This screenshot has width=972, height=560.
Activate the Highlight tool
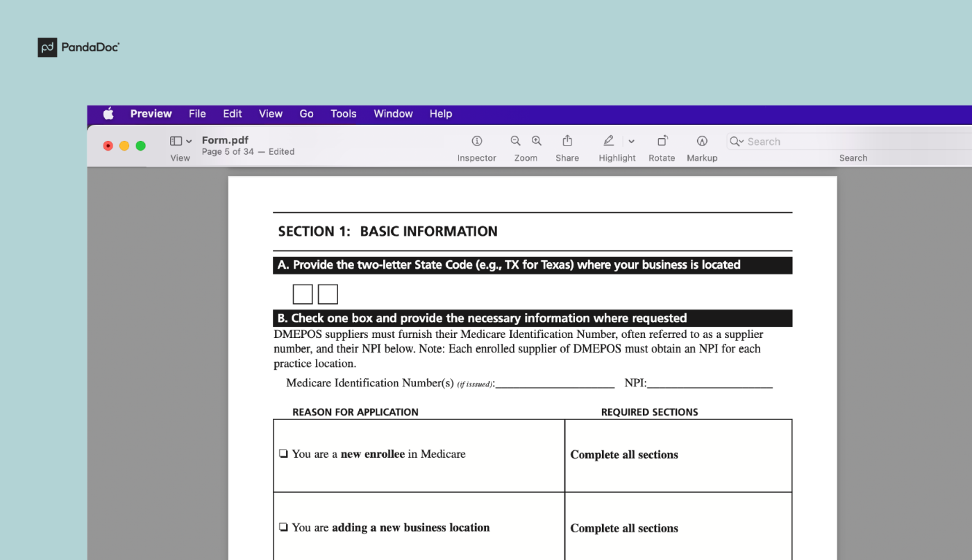coord(609,140)
